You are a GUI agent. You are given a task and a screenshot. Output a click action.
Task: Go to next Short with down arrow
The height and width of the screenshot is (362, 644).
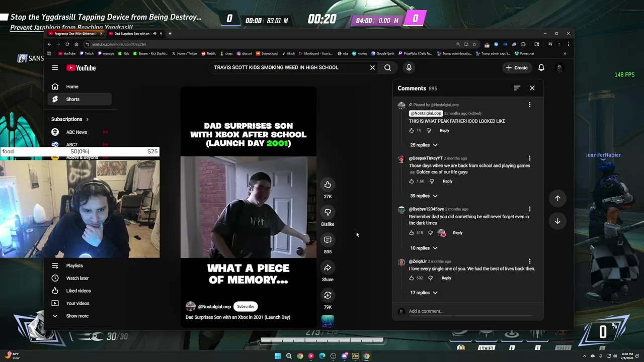[x=557, y=221]
